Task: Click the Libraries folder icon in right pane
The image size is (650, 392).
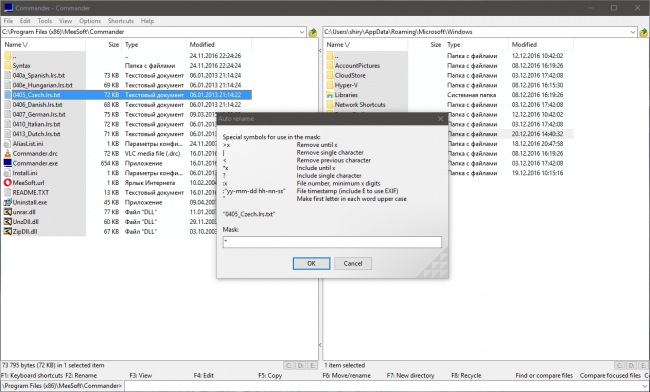Action: (330, 95)
